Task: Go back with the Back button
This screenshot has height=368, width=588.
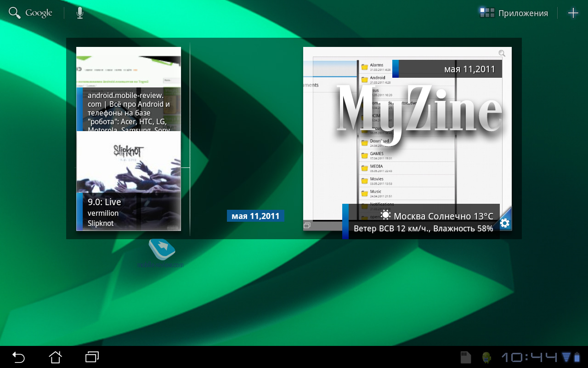Action: point(18,357)
